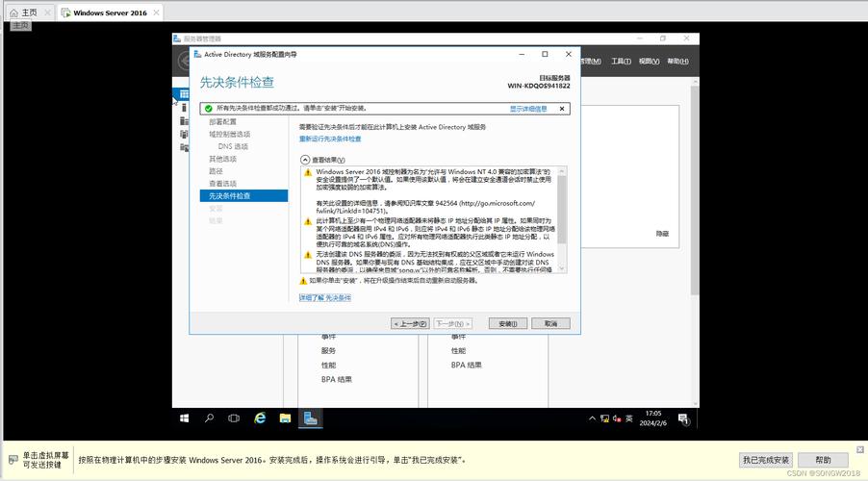Click results list scrollbar thumb
Image resolution: width=868 pixels, height=481 pixels.
tap(562, 209)
